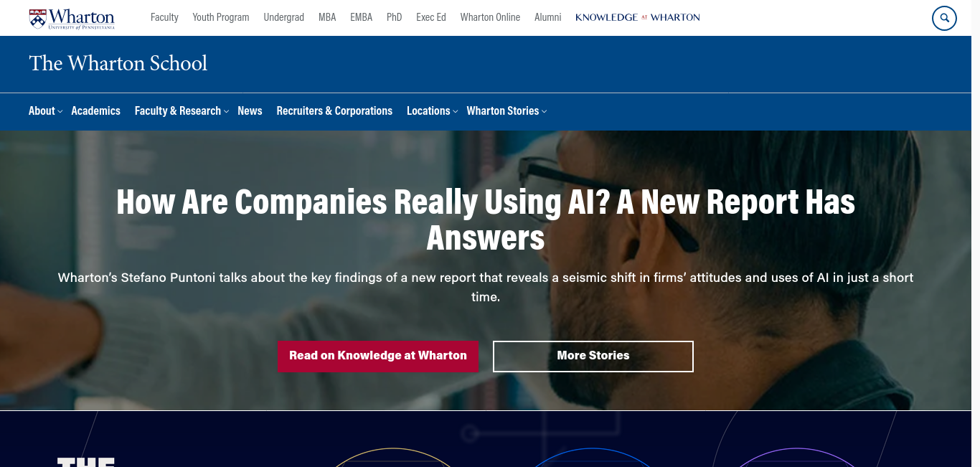Image resolution: width=980 pixels, height=467 pixels.
Task: Open the search magnifier icon
Action: 944,18
